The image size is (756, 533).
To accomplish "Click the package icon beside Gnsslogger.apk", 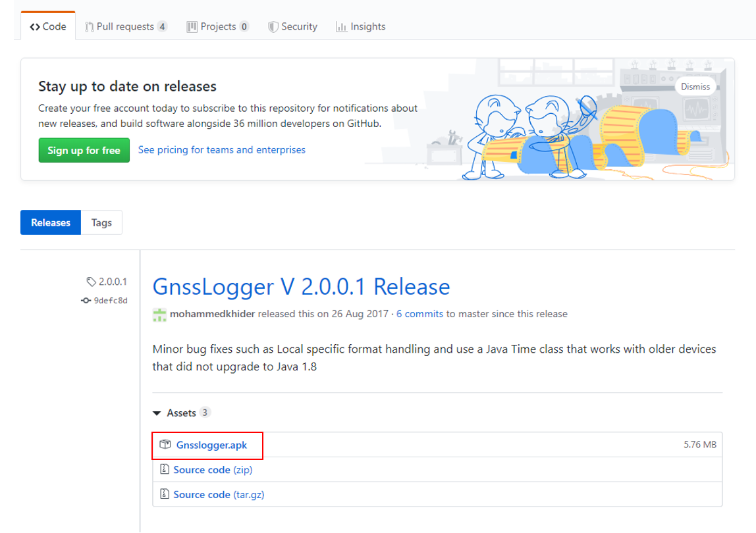I will (x=165, y=445).
